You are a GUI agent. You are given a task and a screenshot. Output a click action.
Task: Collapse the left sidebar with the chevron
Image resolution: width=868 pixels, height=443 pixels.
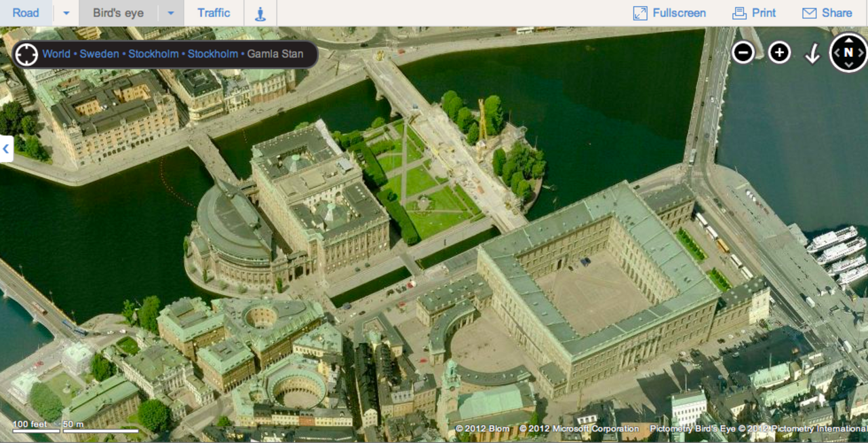(5, 149)
